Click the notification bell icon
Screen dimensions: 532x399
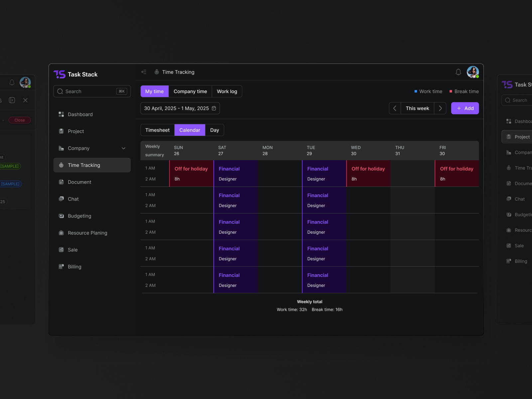(458, 72)
